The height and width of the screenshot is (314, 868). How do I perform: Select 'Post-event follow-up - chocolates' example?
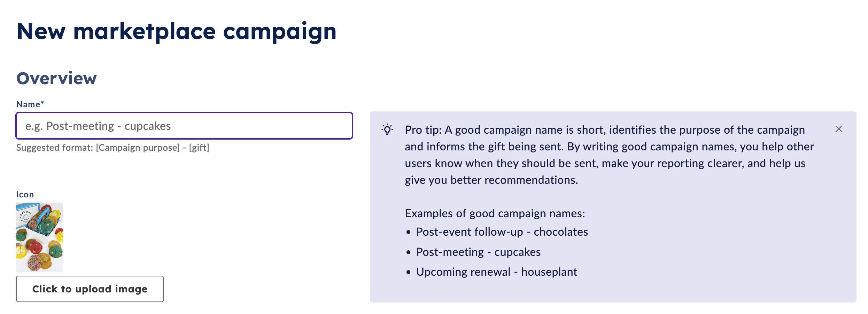(x=502, y=232)
